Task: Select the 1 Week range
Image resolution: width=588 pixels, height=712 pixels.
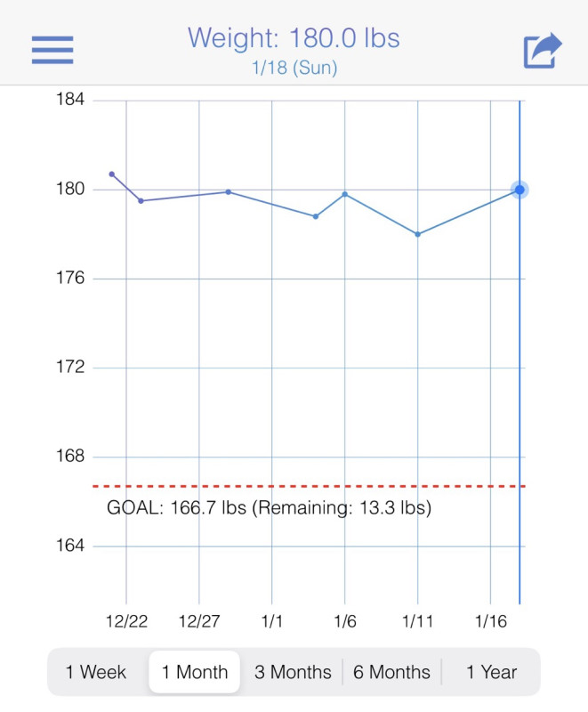Action: (x=96, y=672)
